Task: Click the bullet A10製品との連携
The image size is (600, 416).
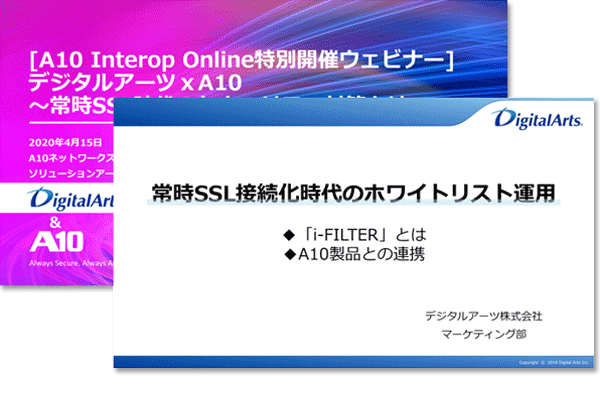Action: (x=355, y=254)
